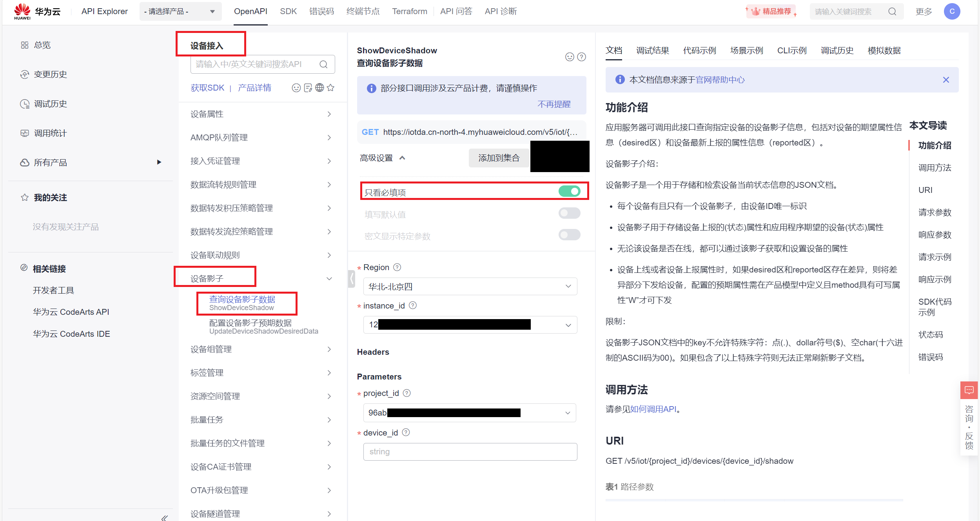Click the project_id help question icon
The width and height of the screenshot is (980, 521).
click(407, 393)
